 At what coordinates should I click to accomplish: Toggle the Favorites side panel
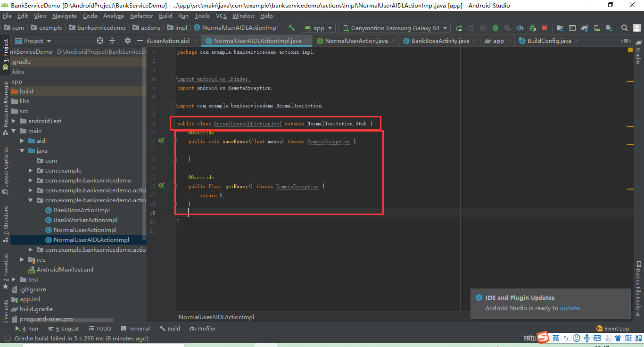coord(5,271)
